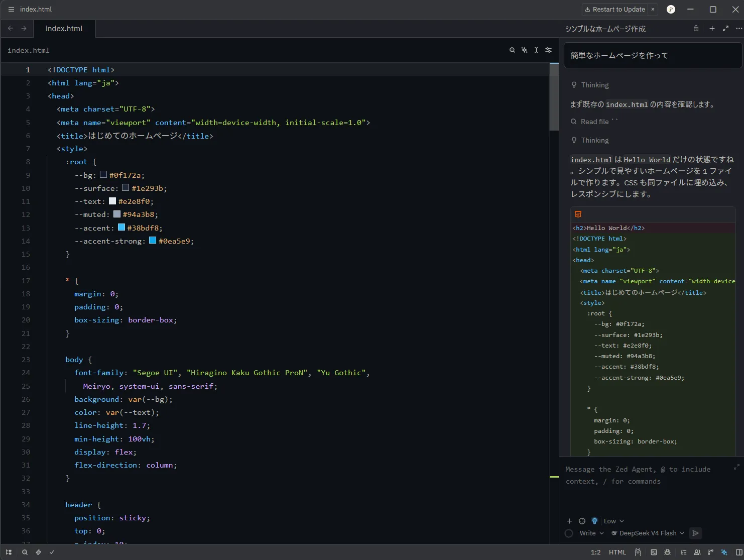Click the <title> line in editor
The image size is (744, 560).
[135, 136]
